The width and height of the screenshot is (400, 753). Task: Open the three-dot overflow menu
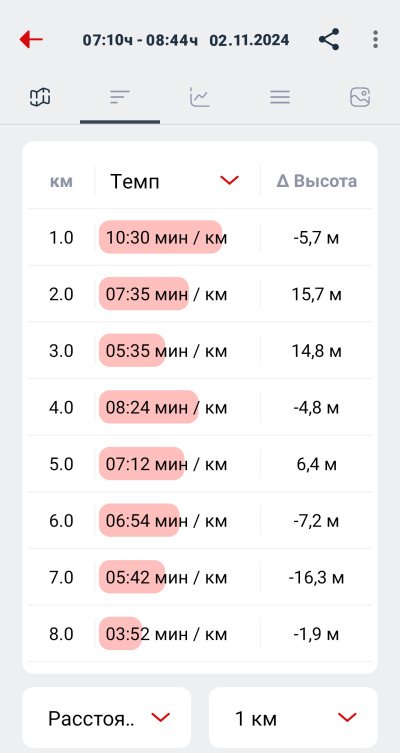(x=376, y=39)
